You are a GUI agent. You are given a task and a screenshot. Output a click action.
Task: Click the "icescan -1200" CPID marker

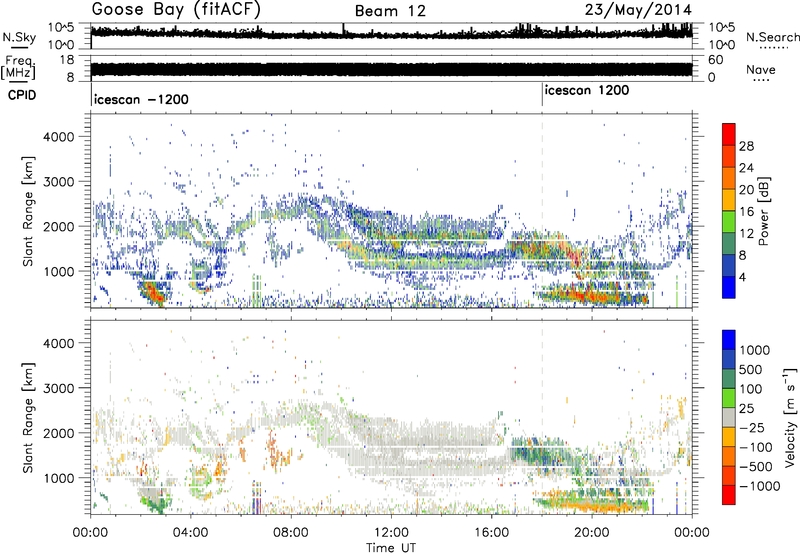click(141, 99)
